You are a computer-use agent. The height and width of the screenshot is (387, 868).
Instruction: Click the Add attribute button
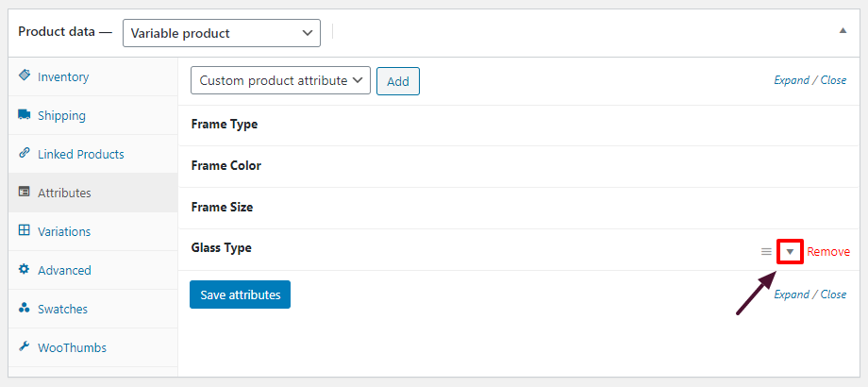tap(398, 81)
